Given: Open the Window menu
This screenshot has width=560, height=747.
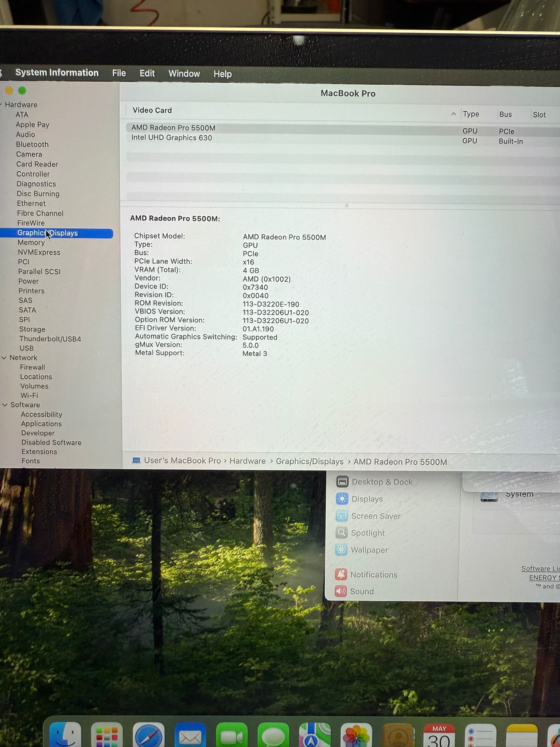Looking at the screenshot, I should pos(184,74).
